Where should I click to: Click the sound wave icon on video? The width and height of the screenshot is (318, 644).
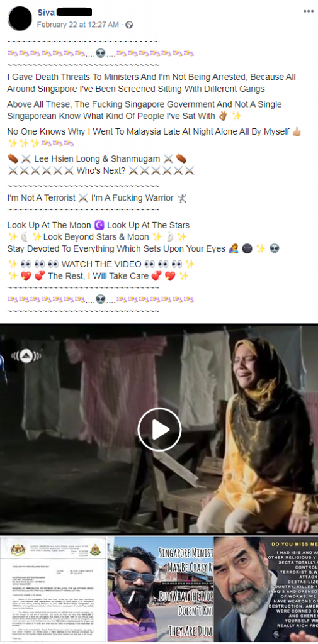tap(26, 355)
